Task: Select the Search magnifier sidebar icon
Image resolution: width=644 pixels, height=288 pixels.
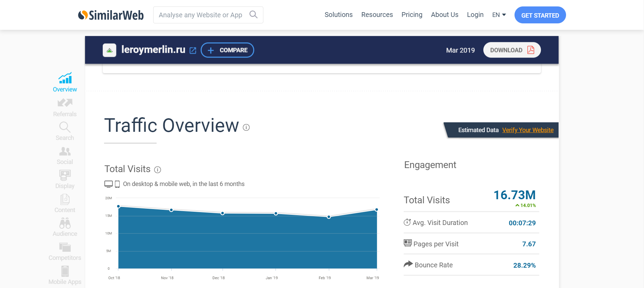Action: 65,127
